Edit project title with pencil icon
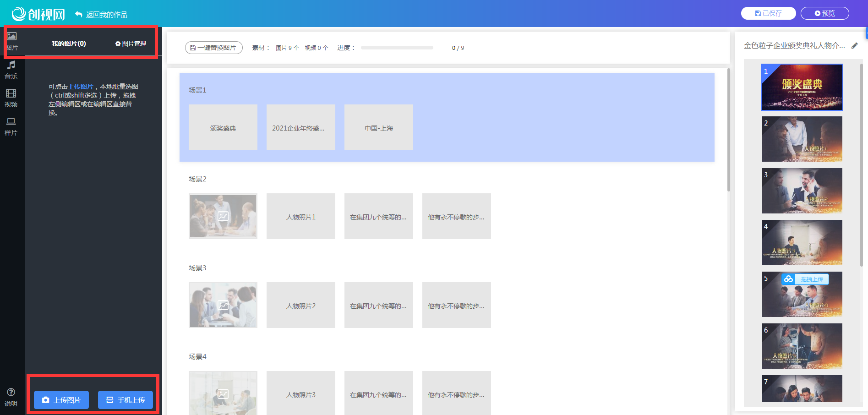868x415 pixels. tap(855, 46)
